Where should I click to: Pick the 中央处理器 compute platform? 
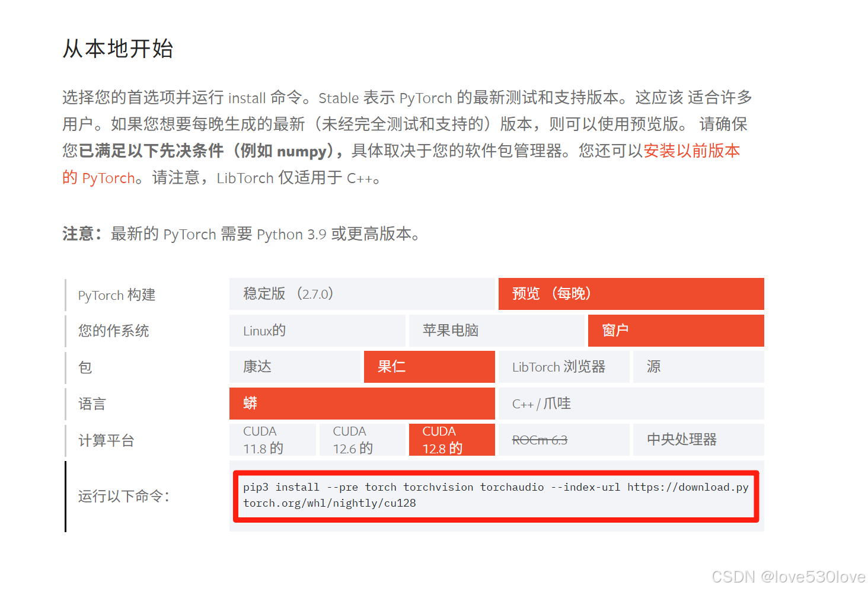(698, 440)
